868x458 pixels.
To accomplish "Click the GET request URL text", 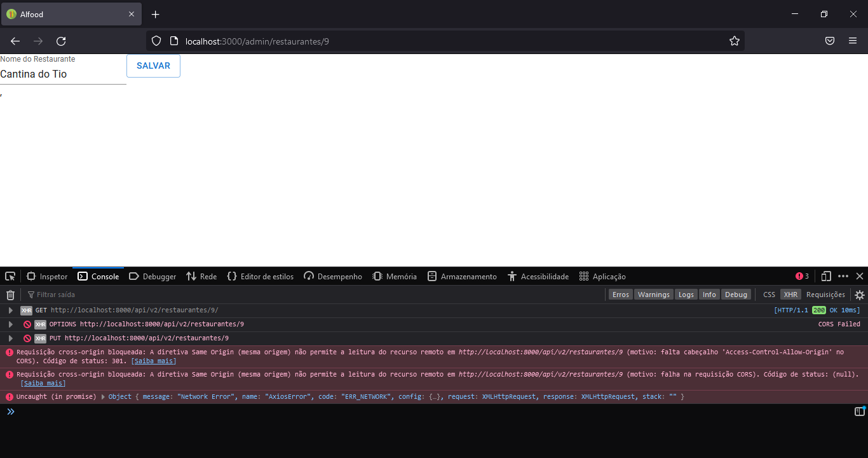I will coord(135,310).
